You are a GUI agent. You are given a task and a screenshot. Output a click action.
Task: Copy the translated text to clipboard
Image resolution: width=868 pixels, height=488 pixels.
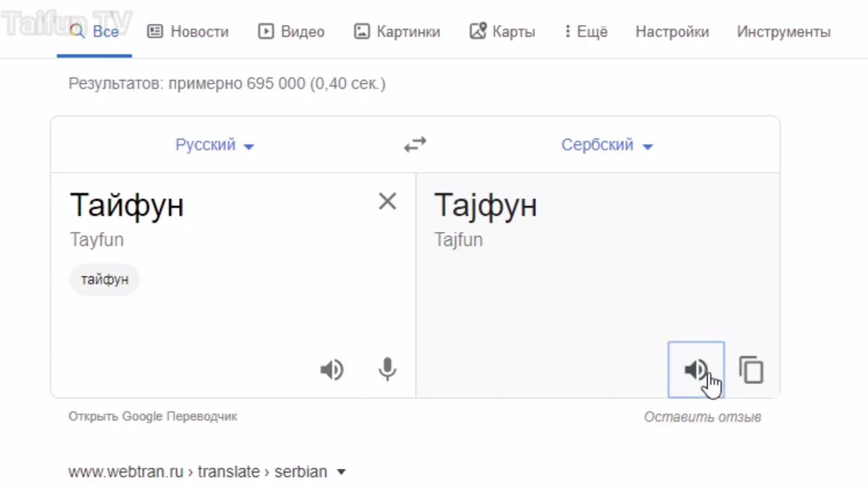[x=751, y=369]
